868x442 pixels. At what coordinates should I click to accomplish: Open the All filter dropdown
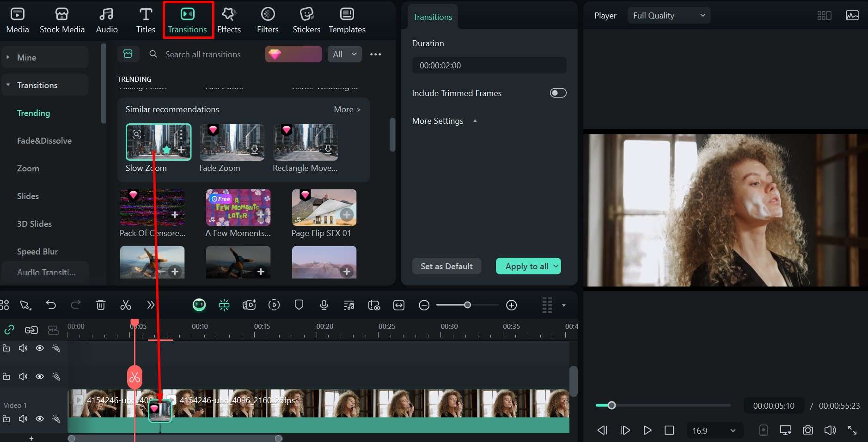point(345,54)
